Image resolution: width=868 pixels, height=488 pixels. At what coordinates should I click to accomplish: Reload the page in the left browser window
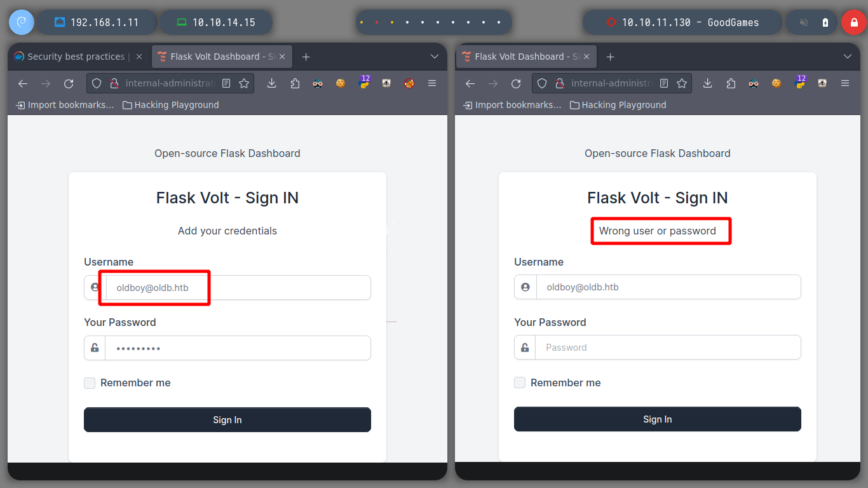click(x=69, y=83)
